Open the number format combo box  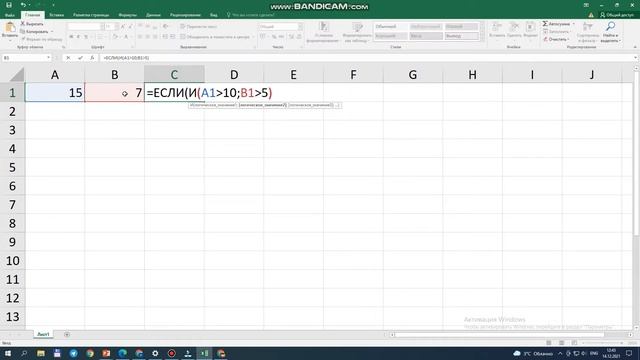[x=280, y=27]
